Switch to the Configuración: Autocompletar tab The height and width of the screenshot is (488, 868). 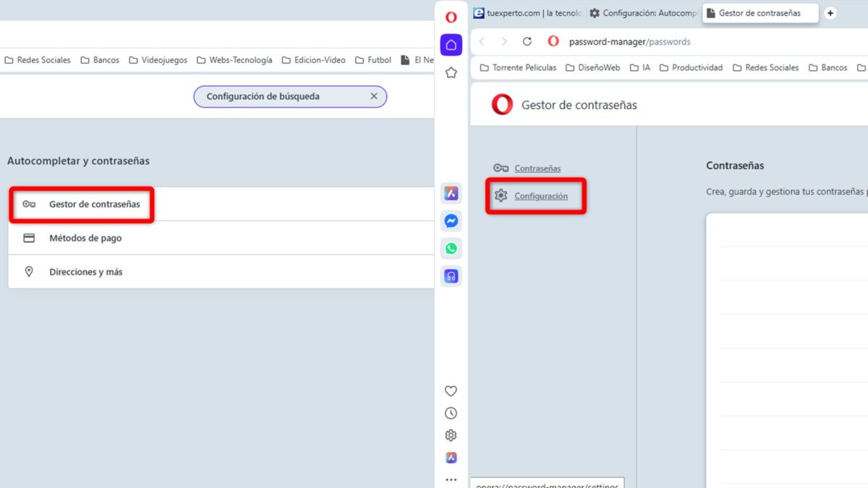643,13
